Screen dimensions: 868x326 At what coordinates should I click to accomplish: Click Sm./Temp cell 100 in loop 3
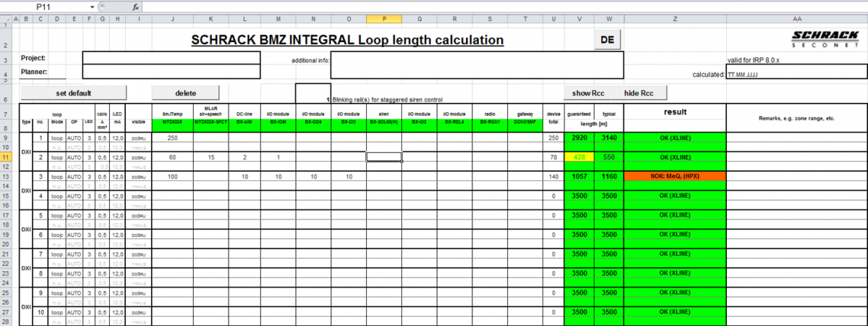pos(172,177)
